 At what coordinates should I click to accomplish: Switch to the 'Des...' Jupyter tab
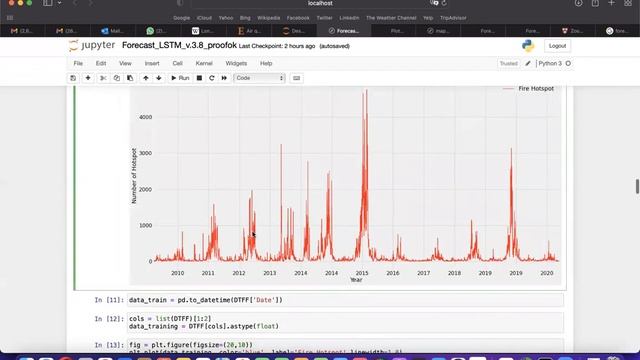pyautogui.click(x=293, y=31)
